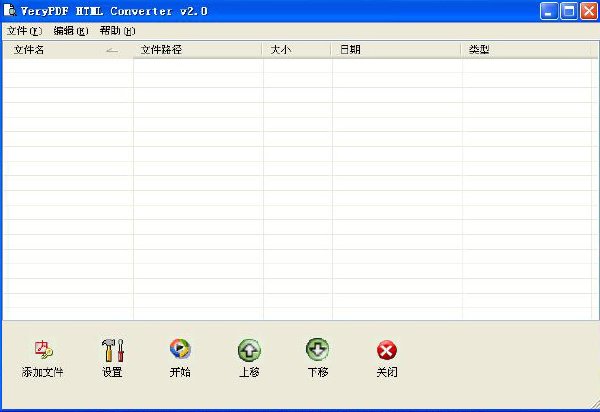Close the window using title bar X
The image size is (600, 412).
589,11
